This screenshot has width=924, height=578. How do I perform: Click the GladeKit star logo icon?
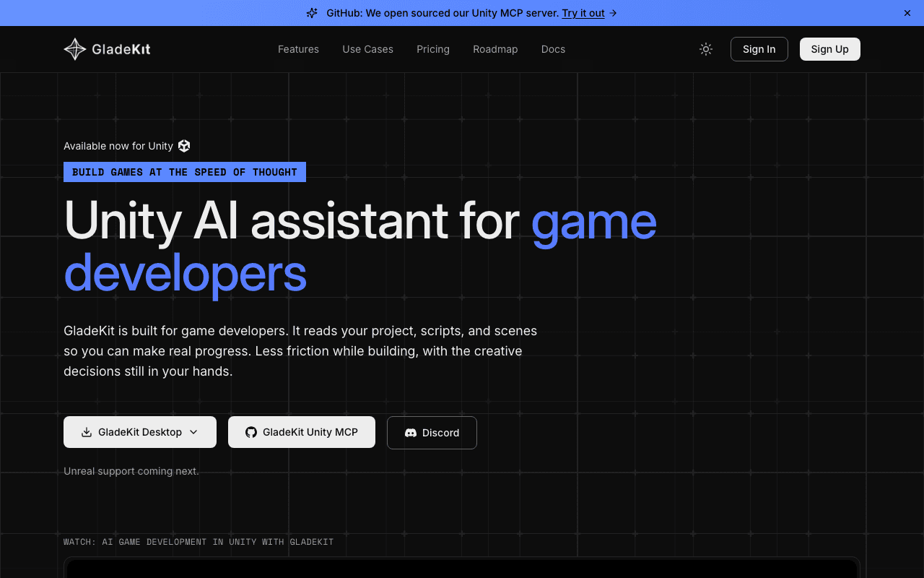[75, 49]
